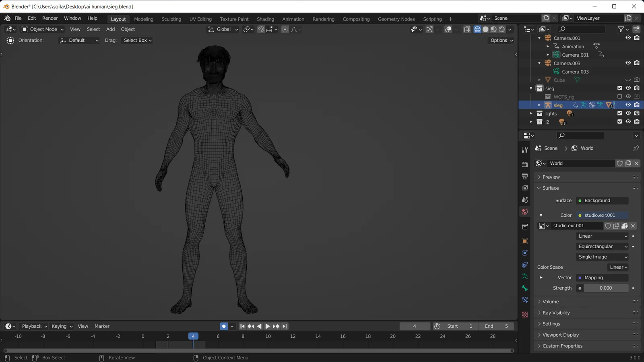Viewport: 644px width, 362px height.
Task: Disable the lights collection checkbox
Action: click(619, 113)
